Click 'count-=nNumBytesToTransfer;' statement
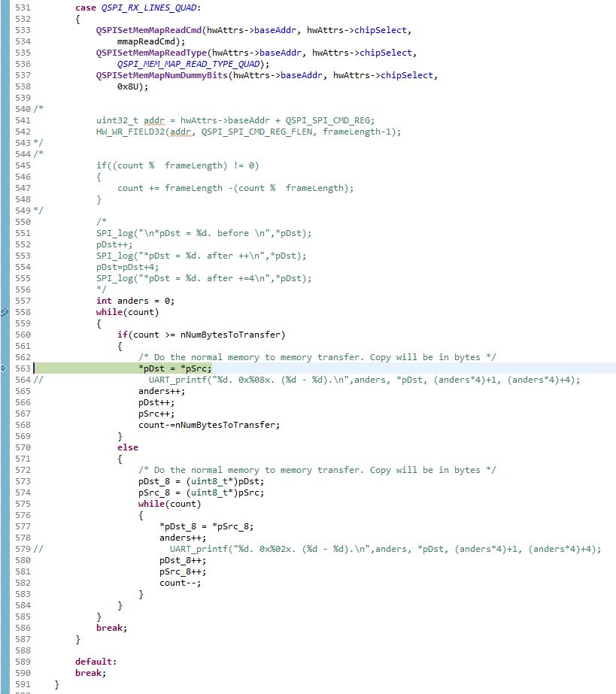Image resolution: width=616 pixels, height=694 pixels. click(209, 425)
